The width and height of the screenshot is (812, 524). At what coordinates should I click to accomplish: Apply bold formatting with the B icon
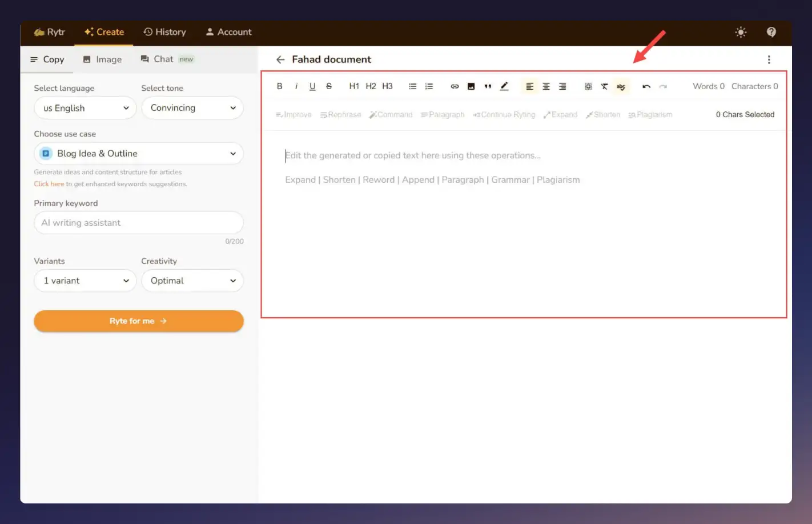[x=280, y=86]
